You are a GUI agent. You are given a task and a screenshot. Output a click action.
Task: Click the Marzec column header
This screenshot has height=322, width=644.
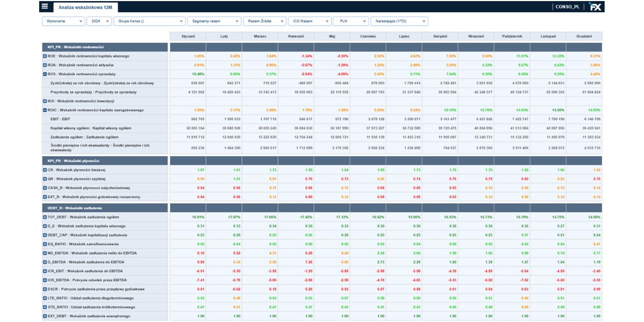click(x=260, y=36)
